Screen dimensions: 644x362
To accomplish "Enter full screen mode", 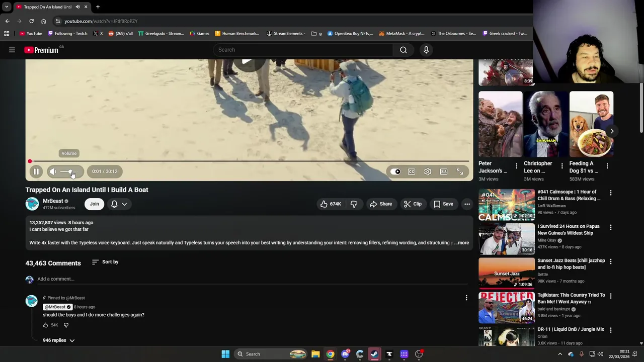I will (460, 171).
